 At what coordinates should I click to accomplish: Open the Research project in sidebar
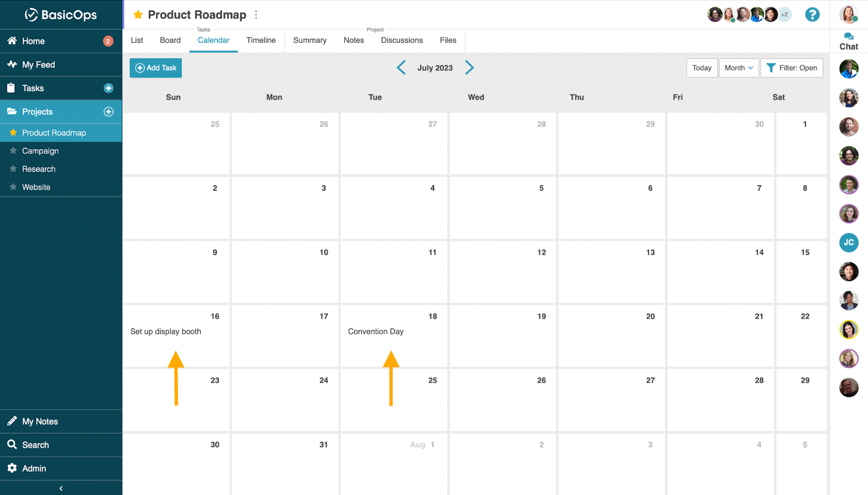39,169
